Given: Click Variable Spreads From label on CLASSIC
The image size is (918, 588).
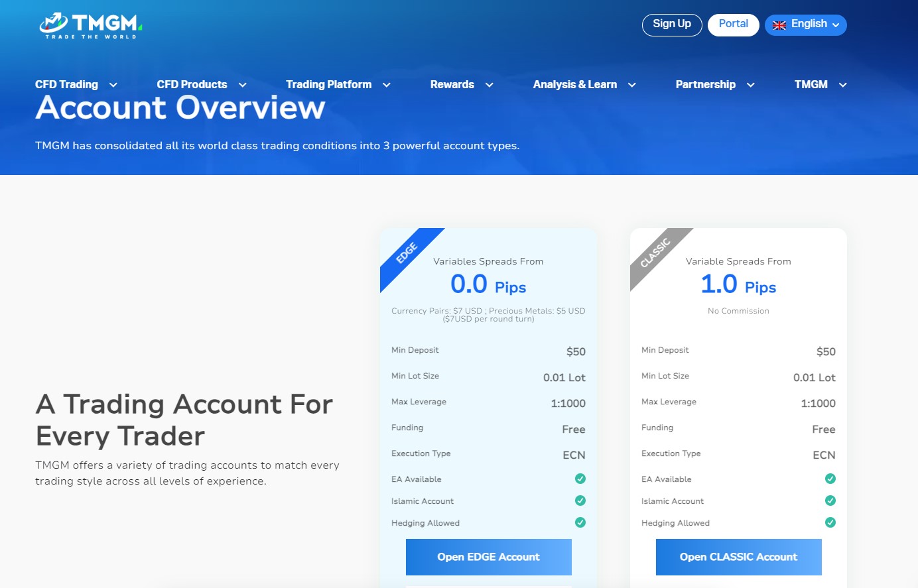Looking at the screenshot, I should [x=738, y=262].
